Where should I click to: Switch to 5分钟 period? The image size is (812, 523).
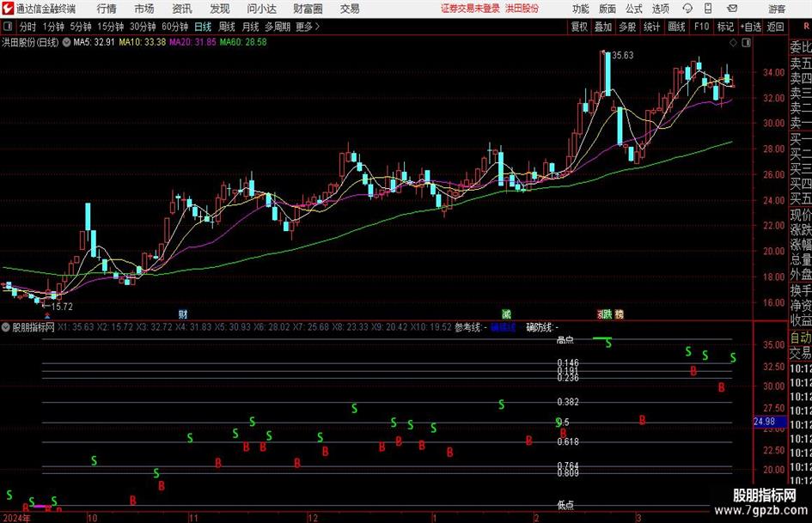[x=81, y=27]
